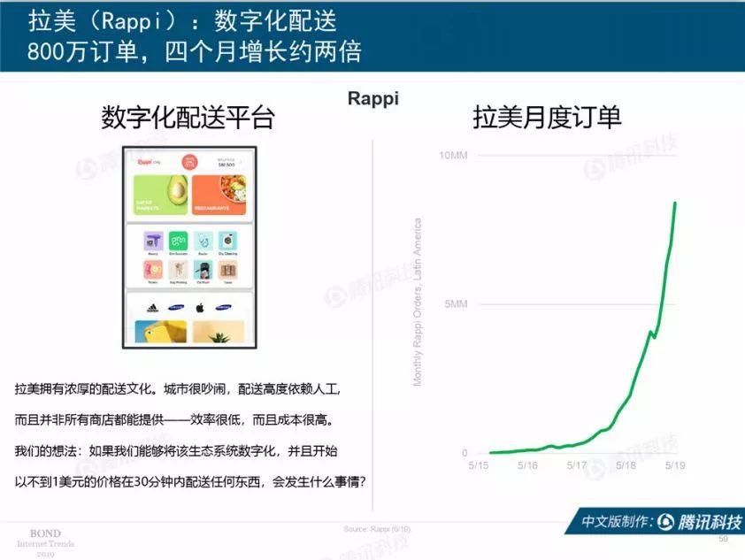Click the 0 value on chart axis
Screen dimensions: 745x560
[x=465, y=453]
